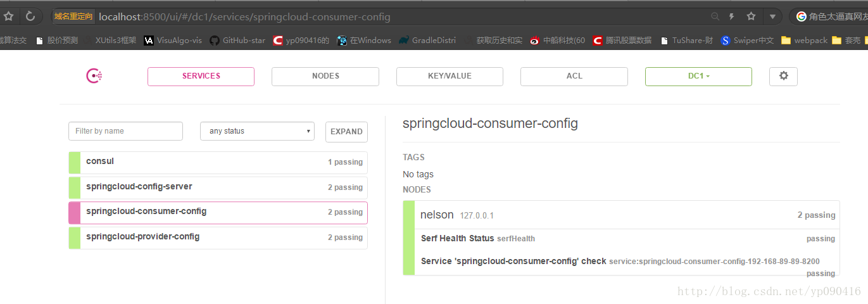Open the DC1 datacenter dropdown
This screenshot has height=304, width=868.
point(698,76)
